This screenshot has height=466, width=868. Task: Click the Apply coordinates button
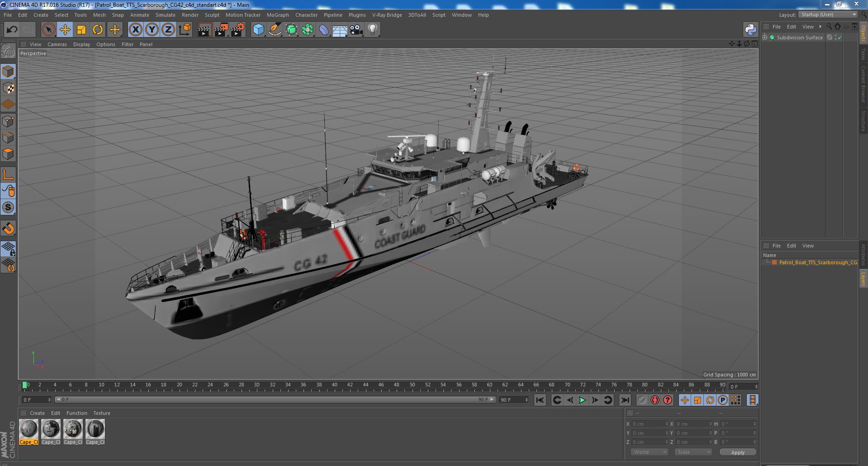(x=738, y=452)
